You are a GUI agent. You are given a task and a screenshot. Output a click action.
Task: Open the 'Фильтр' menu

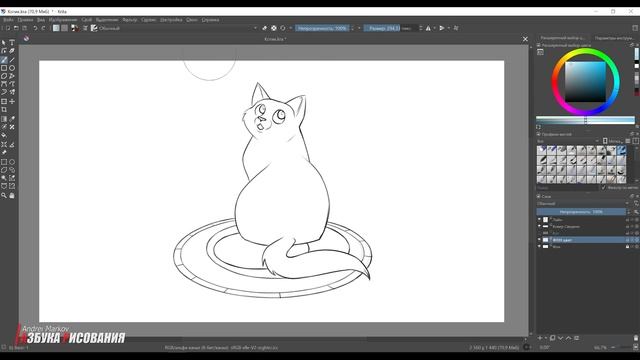[x=130, y=20]
